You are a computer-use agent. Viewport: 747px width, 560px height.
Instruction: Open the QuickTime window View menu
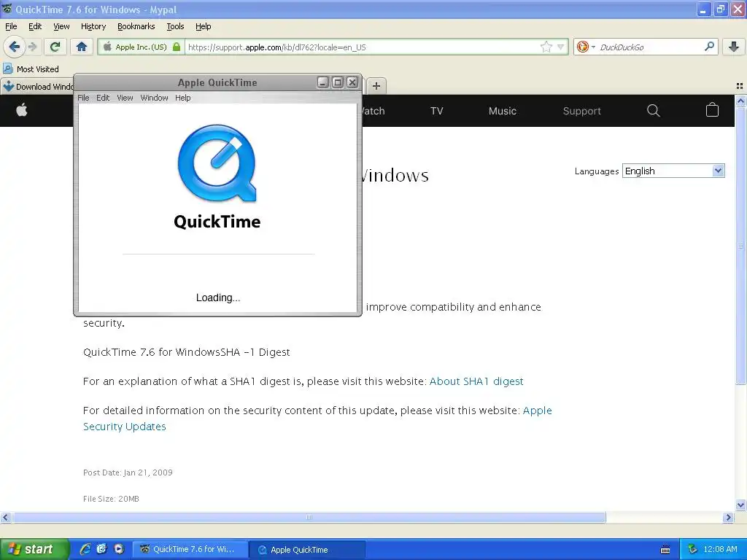point(125,98)
